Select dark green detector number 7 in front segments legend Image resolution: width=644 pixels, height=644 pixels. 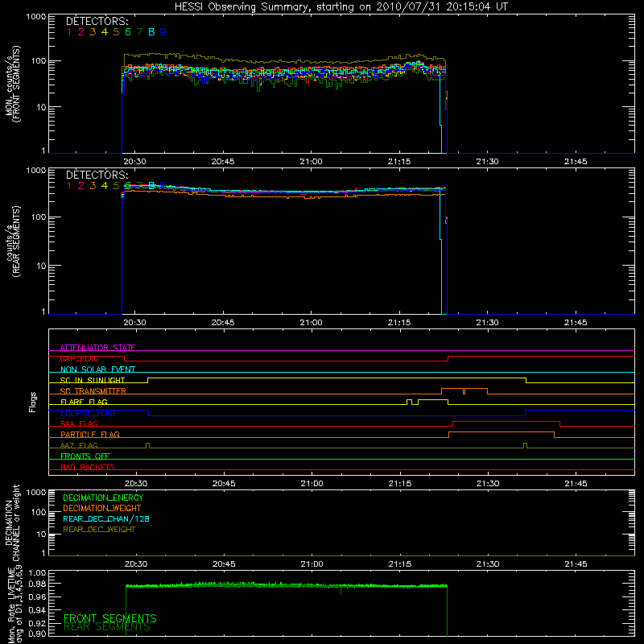pyautogui.click(x=139, y=32)
